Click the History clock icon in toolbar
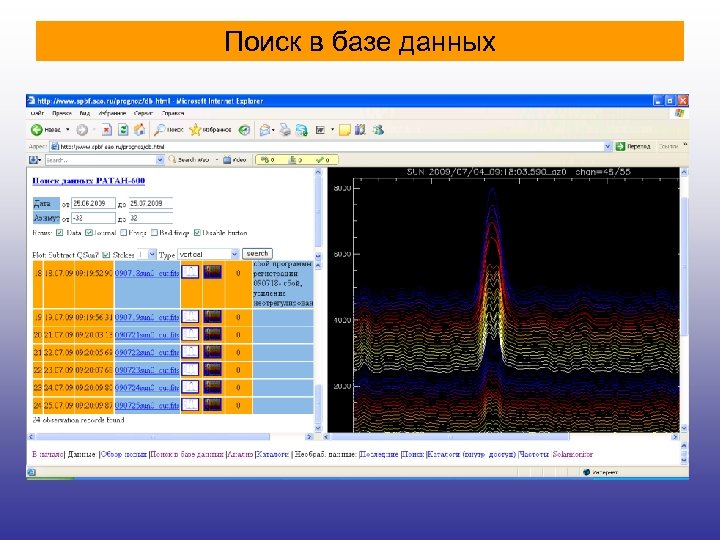The width and height of the screenshot is (720, 540). [244, 130]
